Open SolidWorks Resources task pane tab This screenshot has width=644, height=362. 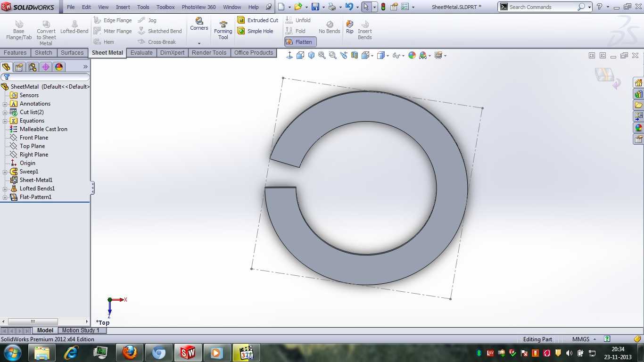(x=638, y=83)
